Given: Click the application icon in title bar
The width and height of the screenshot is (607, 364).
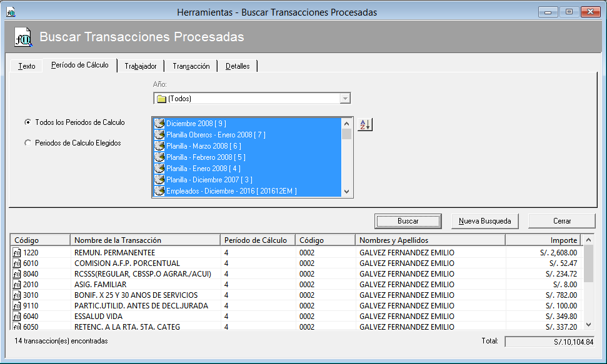Looking at the screenshot, I should point(11,12).
